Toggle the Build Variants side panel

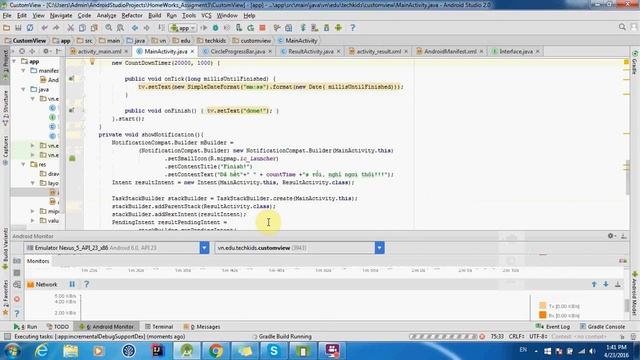click(x=5, y=249)
